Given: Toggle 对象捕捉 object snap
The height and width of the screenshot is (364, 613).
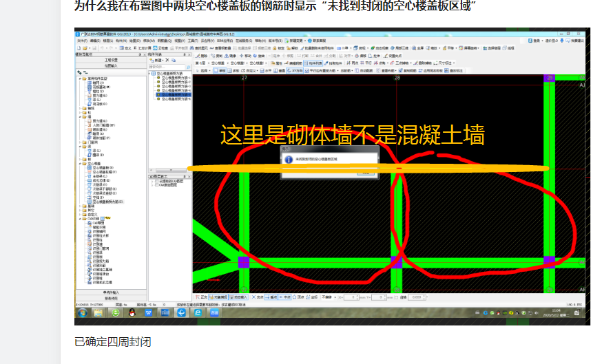Looking at the screenshot, I should tap(218, 297).
